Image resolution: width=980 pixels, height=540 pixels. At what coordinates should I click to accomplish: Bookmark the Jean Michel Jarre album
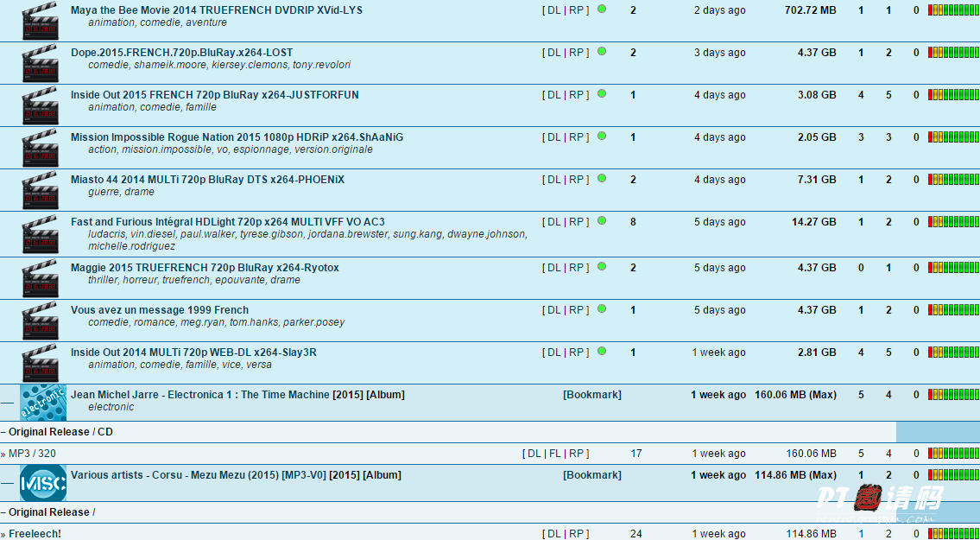(x=591, y=395)
